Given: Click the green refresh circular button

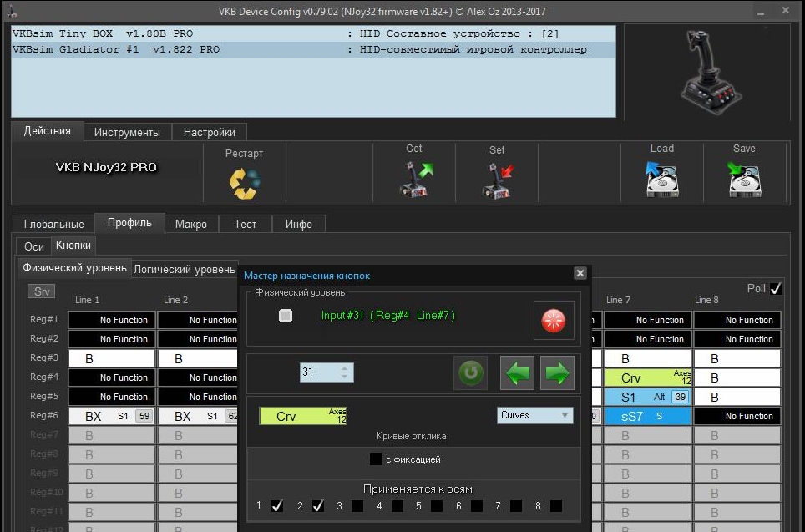Looking at the screenshot, I should (x=470, y=372).
